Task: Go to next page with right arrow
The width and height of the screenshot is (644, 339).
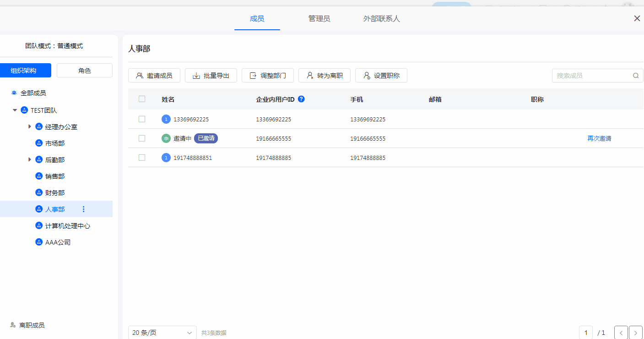Action: (635, 333)
